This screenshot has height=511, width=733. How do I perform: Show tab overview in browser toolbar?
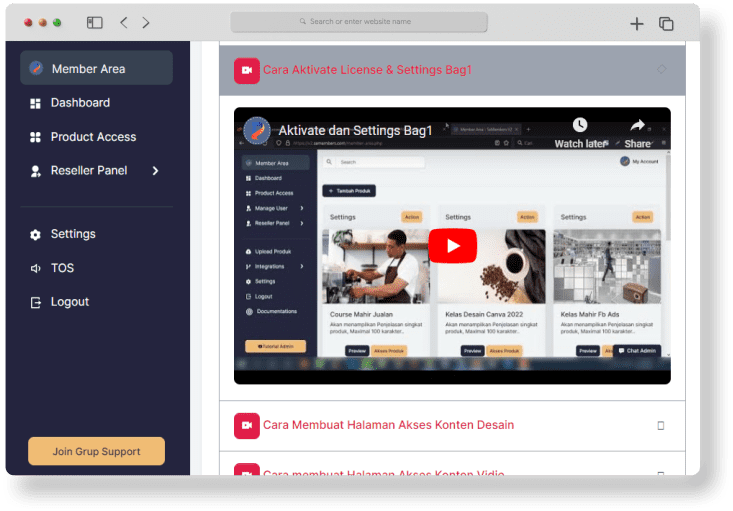(666, 23)
